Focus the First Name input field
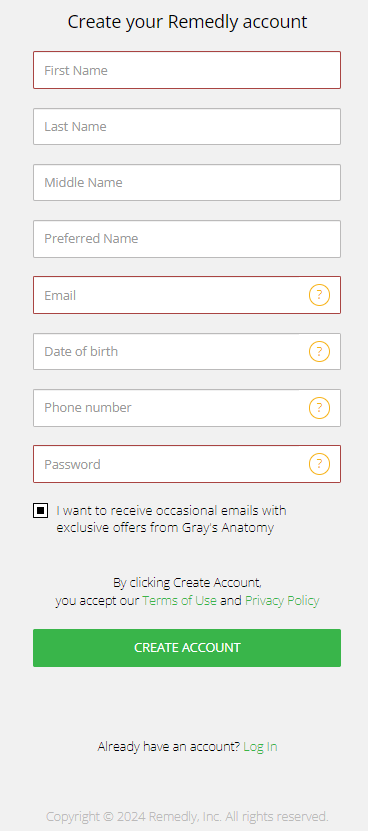Viewport: 368px width, 831px height. coord(187,70)
